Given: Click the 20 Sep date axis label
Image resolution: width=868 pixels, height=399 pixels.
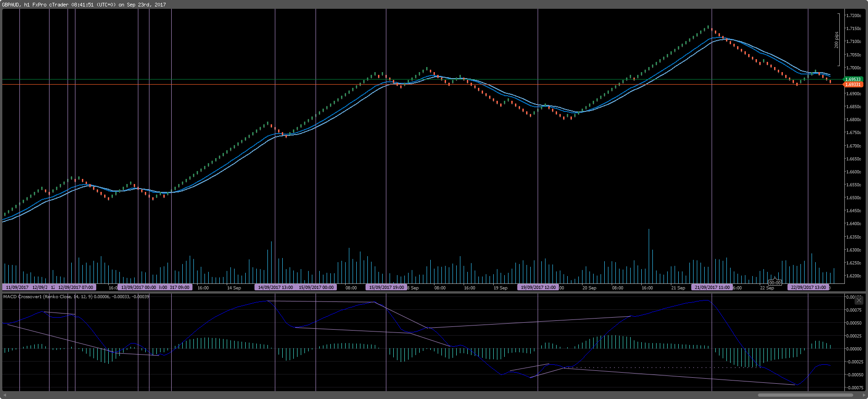Looking at the screenshot, I should 589,288.
